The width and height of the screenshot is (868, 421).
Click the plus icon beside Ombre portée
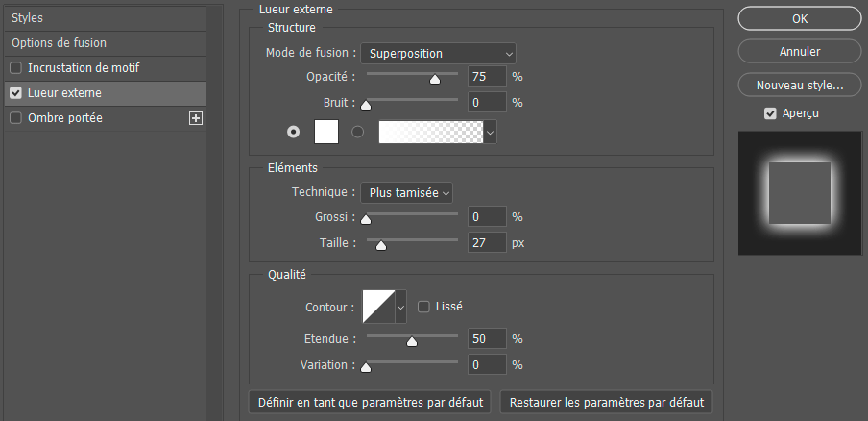click(196, 118)
